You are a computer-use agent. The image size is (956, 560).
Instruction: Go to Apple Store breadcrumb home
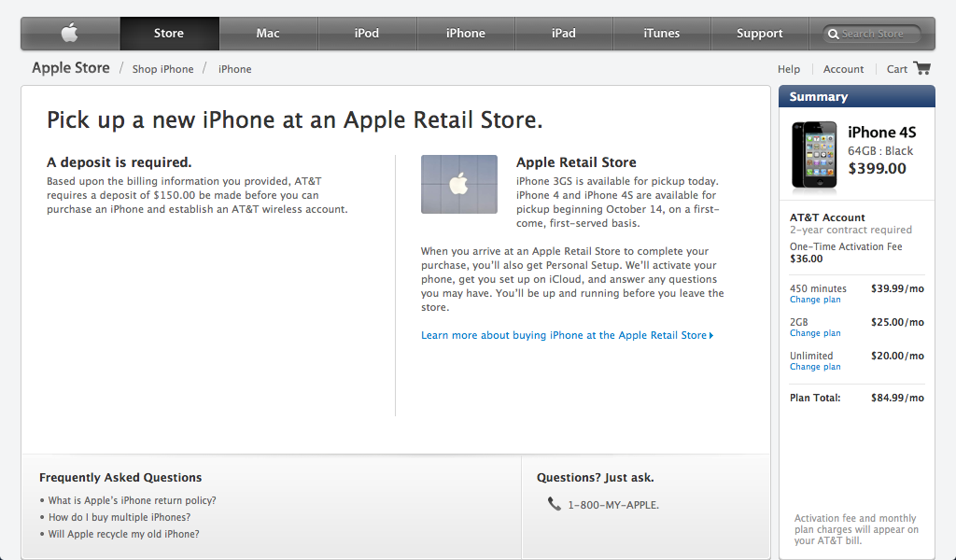tap(71, 68)
